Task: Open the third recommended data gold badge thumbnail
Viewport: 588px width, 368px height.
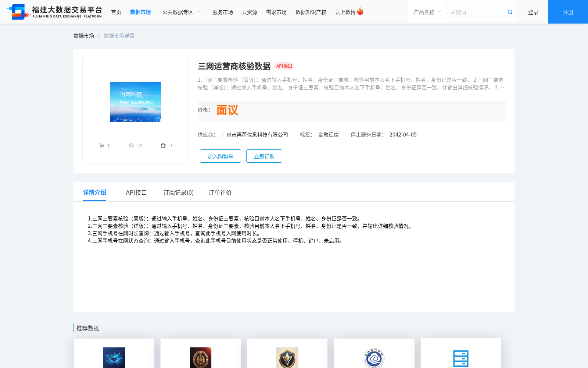Action: pos(287,358)
